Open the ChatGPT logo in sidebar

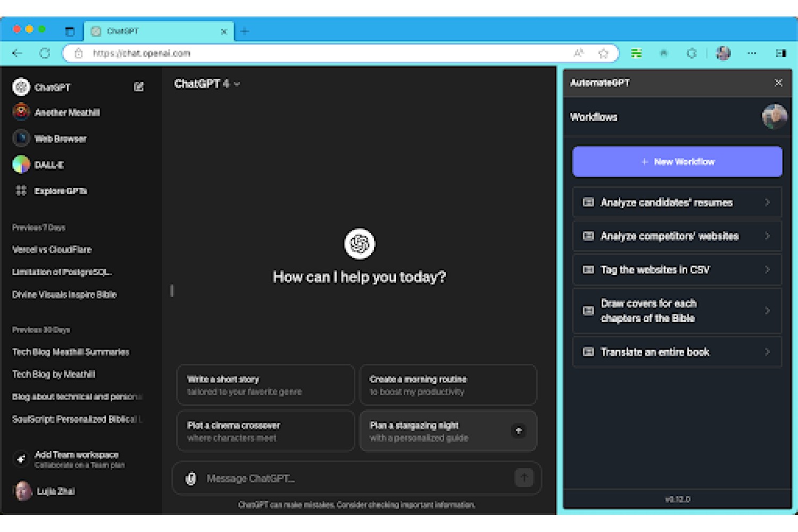pyautogui.click(x=21, y=87)
